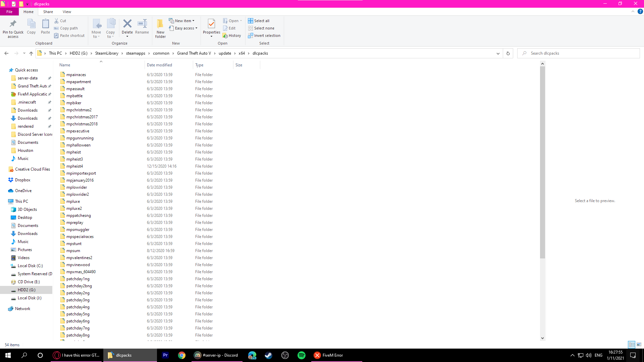
Task: Refresh the dlcpacks folder view
Action: pyautogui.click(x=508, y=53)
